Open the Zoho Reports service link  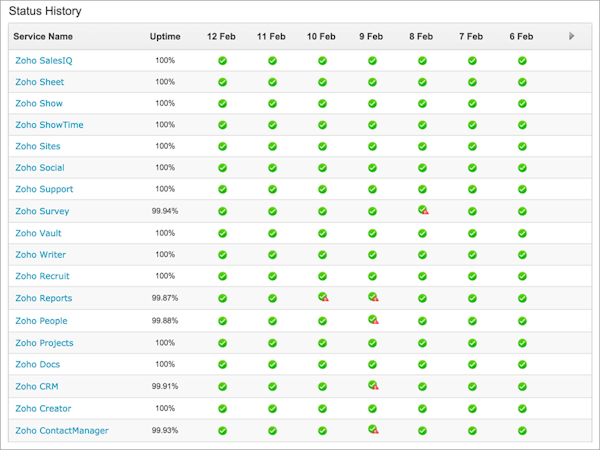click(x=44, y=298)
